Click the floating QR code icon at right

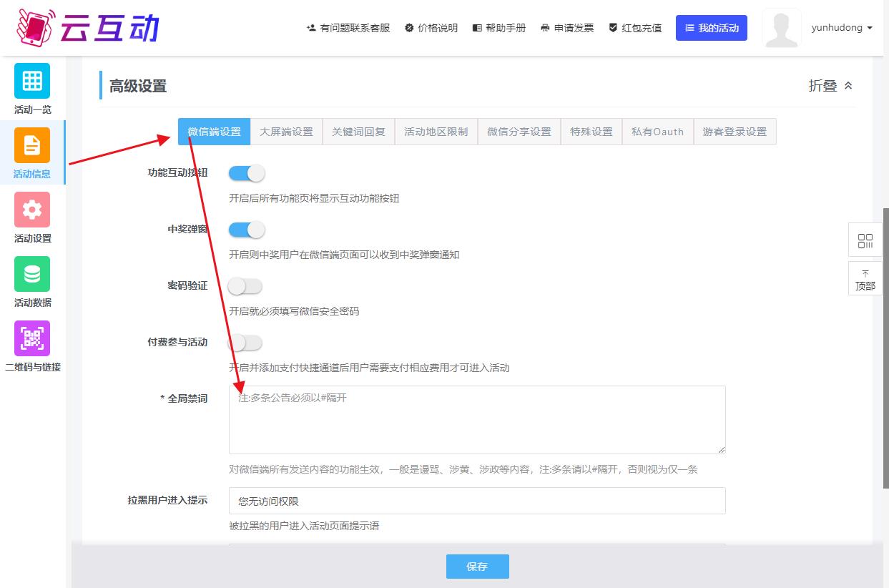point(865,240)
